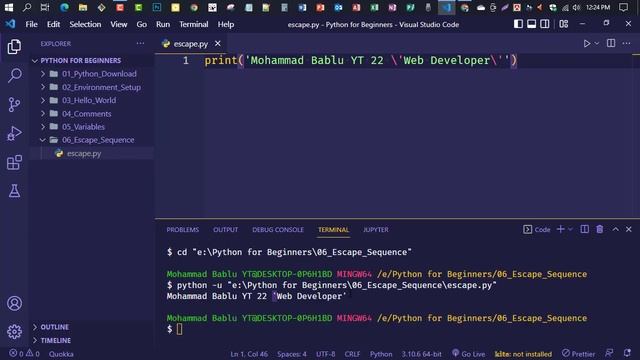Image resolution: width=640 pixels, height=360 pixels.
Task: Open the Search view in activity bar
Action: 14,76
